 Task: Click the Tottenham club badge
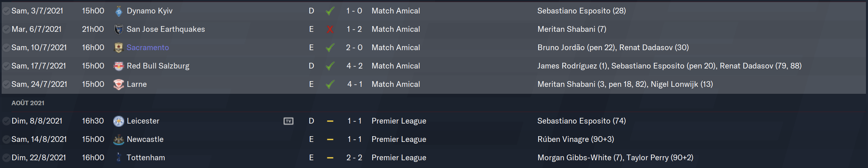[119, 158]
